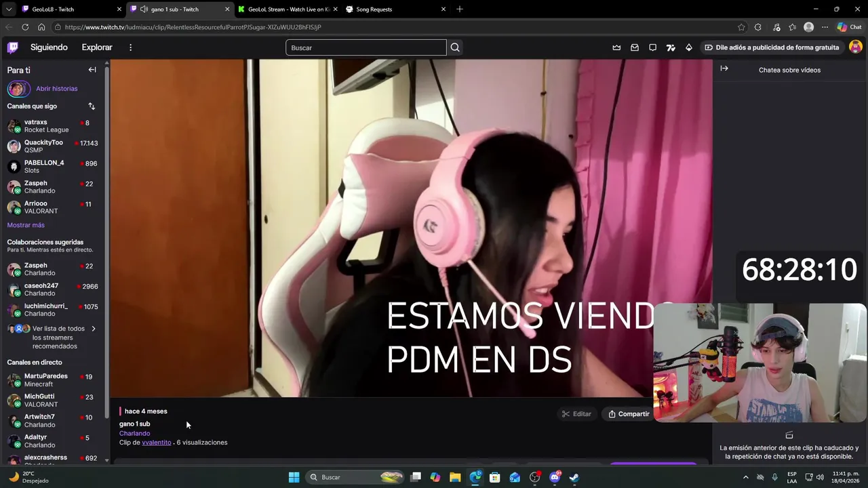Click Abrir historias
868x488 pixels.
(x=57, y=89)
